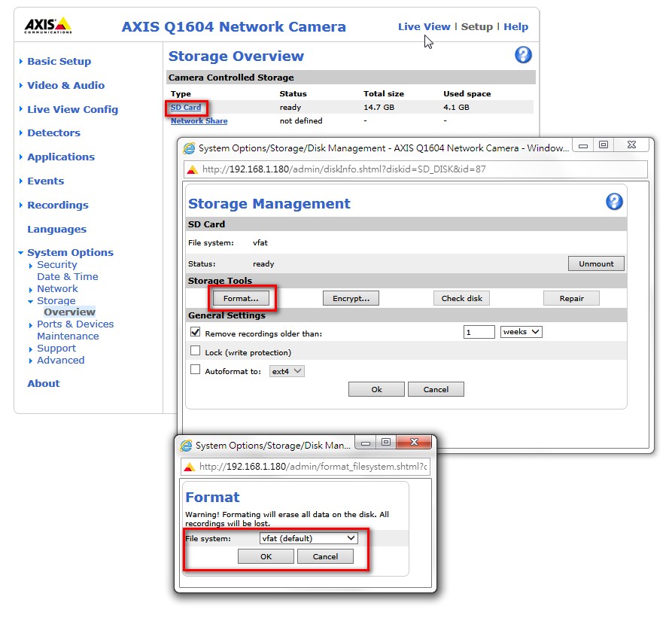The width and height of the screenshot is (672, 621).
Task: Open help icon on Storage Overview page
Action: click(523, 55)
